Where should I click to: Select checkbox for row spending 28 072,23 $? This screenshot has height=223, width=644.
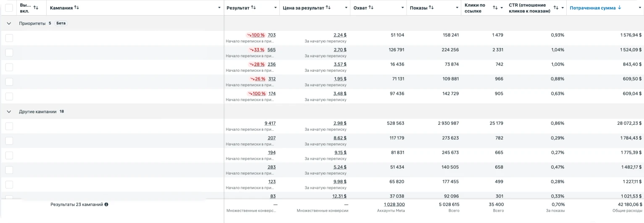[9, 126]
